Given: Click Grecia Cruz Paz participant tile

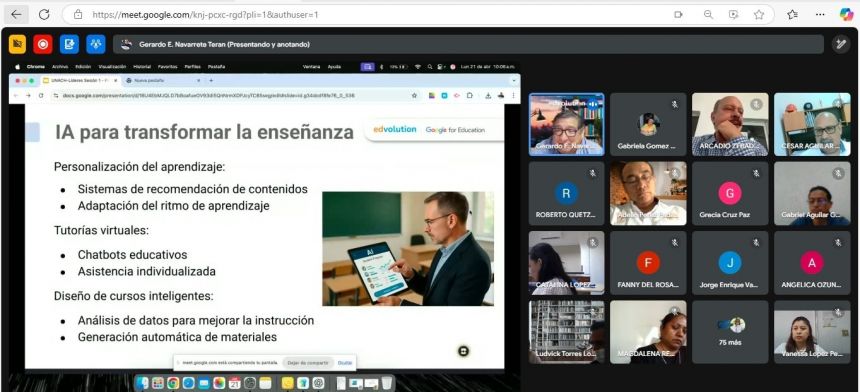Looking at the screenshot, I should click(x=729, y=194).
